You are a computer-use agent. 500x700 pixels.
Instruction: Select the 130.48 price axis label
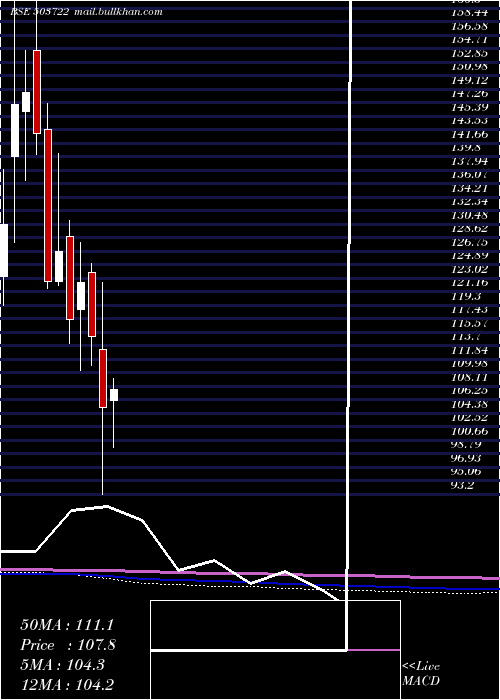(x=469, y=215)
